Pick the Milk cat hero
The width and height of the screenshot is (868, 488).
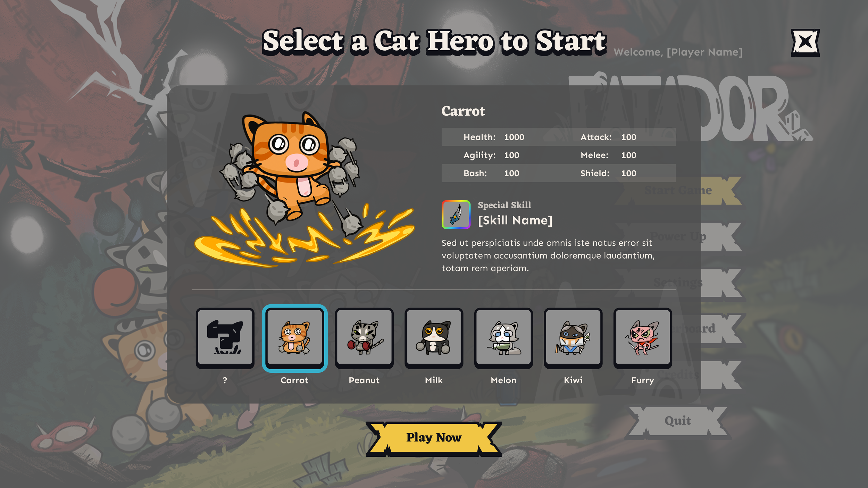pos(434,338)
